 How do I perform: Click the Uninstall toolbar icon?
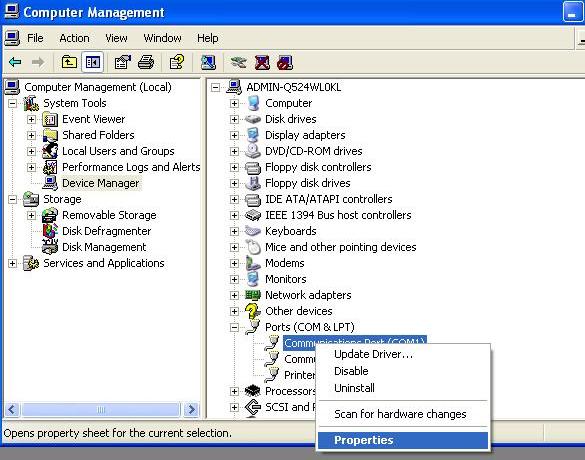point(285,62)
